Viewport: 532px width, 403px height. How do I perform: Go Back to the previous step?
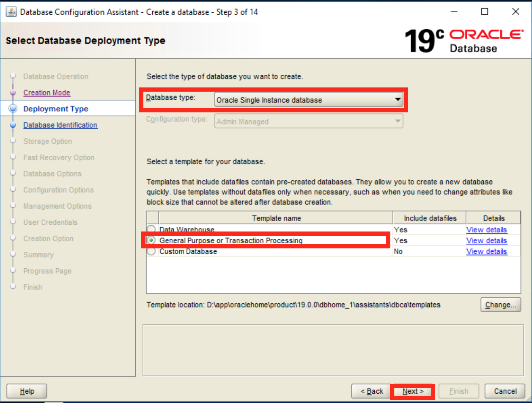click(372, 391)
